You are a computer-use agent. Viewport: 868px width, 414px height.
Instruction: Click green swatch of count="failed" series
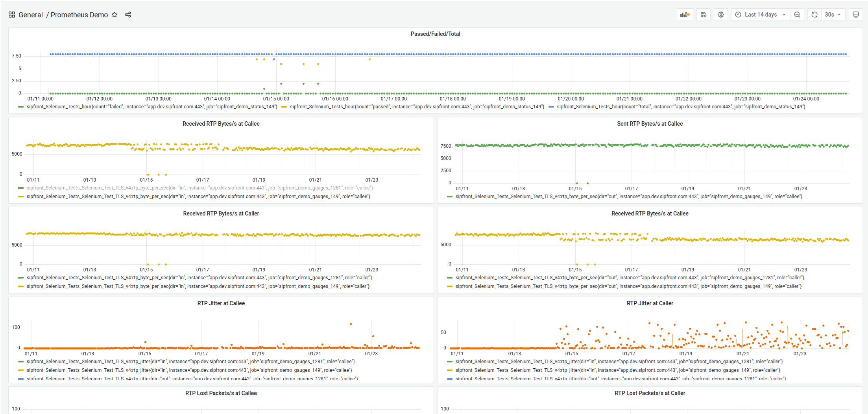click(x=21, y=107)
